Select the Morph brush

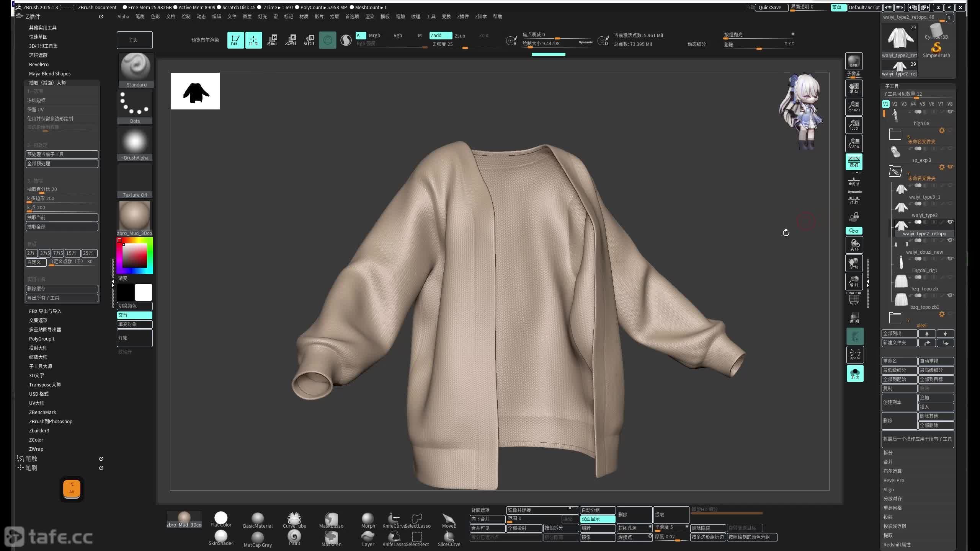tap(368, 520)
